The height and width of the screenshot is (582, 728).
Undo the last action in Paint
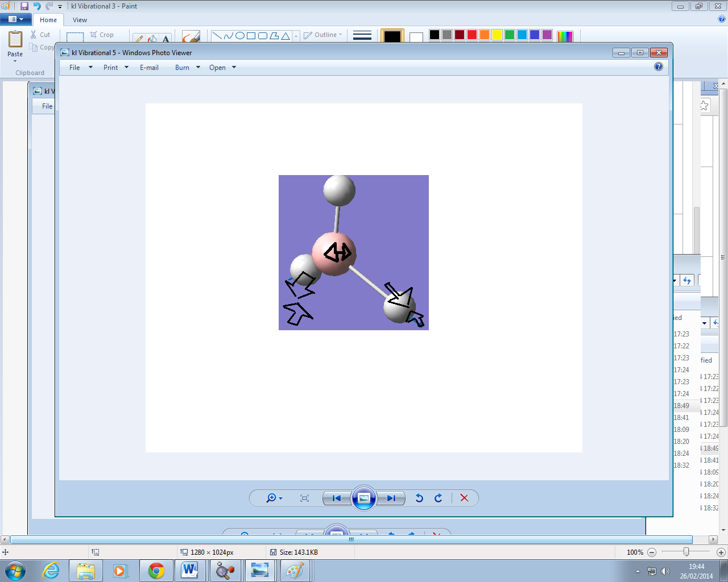[37, 6]
